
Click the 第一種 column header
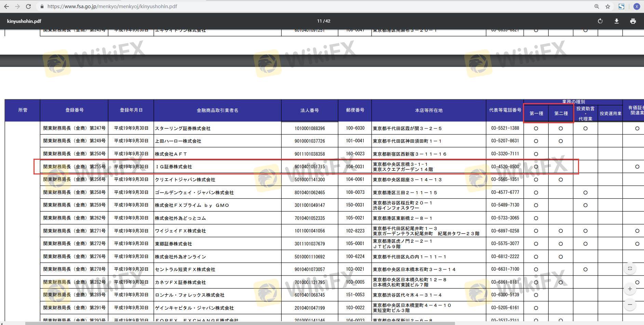[x=536, y=113]
